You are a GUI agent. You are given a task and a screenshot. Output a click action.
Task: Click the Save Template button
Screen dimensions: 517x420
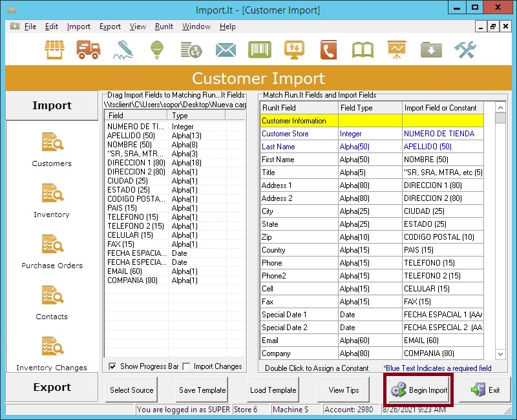coord(202,390)
